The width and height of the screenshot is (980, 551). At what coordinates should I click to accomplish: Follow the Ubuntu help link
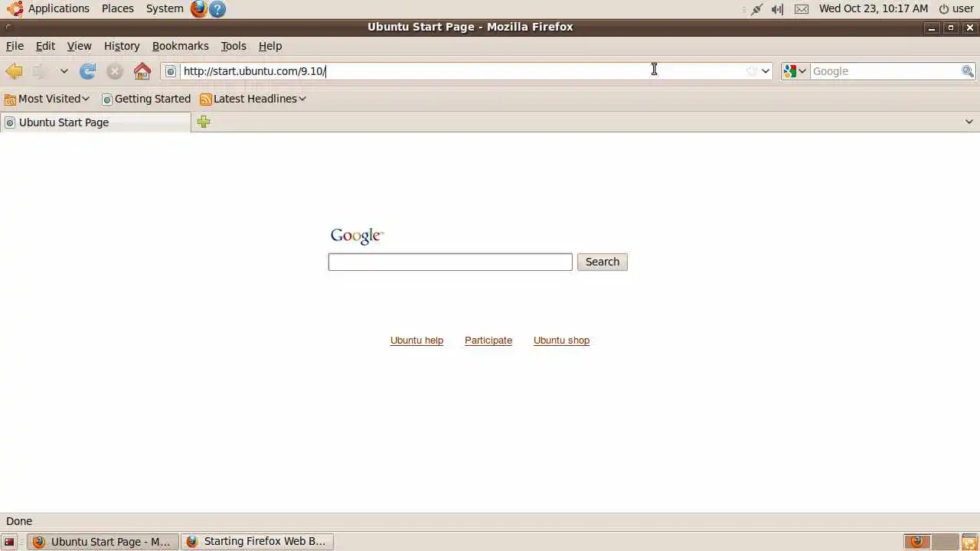tap(416, 341)
